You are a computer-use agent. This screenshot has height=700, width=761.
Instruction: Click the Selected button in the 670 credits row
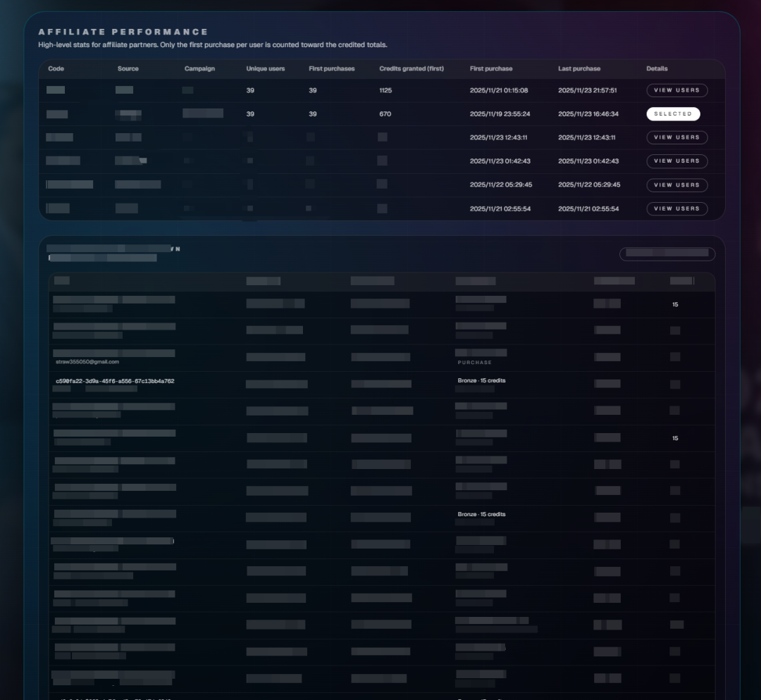point(673,114)
